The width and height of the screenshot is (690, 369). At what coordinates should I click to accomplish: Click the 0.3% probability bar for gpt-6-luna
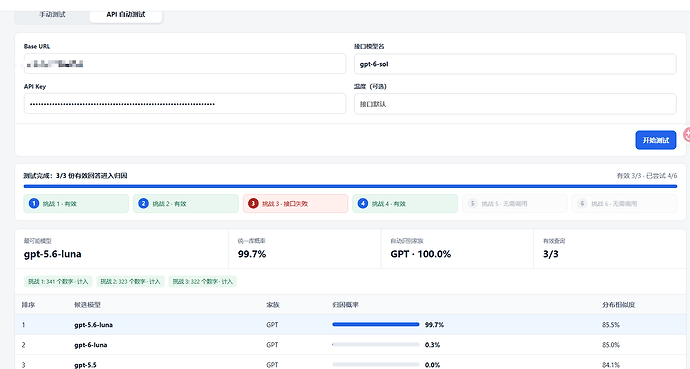click(x=376, y=344)
